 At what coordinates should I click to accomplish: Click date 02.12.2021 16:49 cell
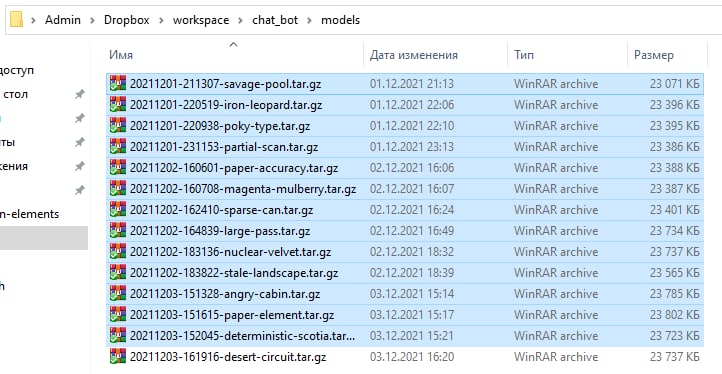coord(412,231)
